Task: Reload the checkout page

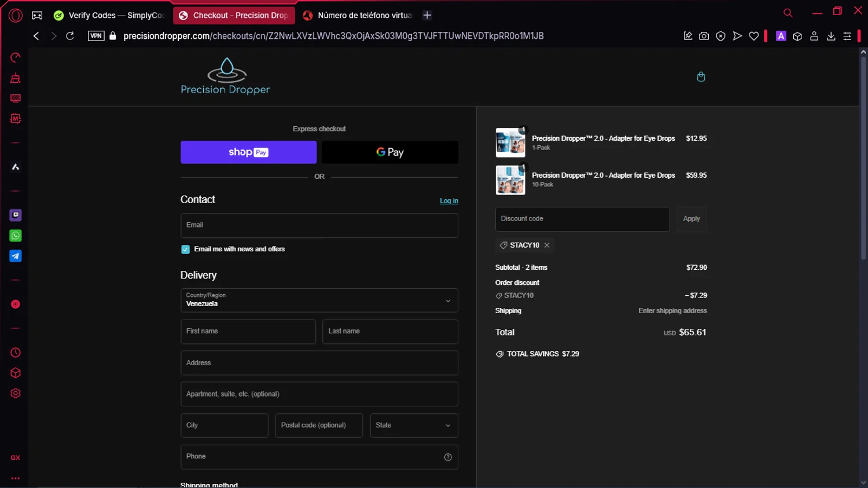Action: coord(70,36)
